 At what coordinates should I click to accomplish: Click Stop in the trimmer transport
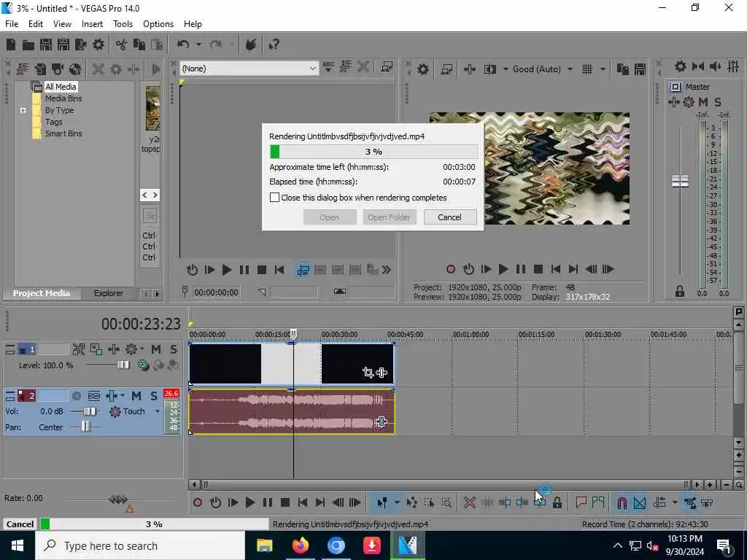pos(262,270)
